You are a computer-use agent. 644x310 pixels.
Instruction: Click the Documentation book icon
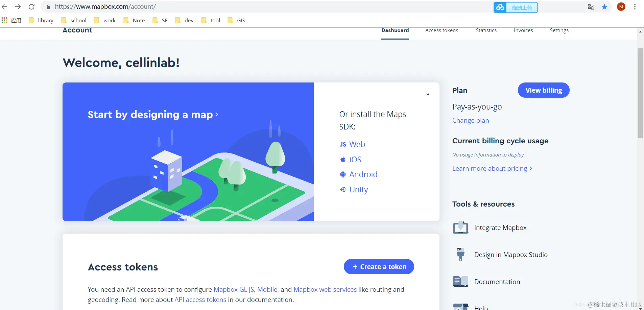pos(460,281)
